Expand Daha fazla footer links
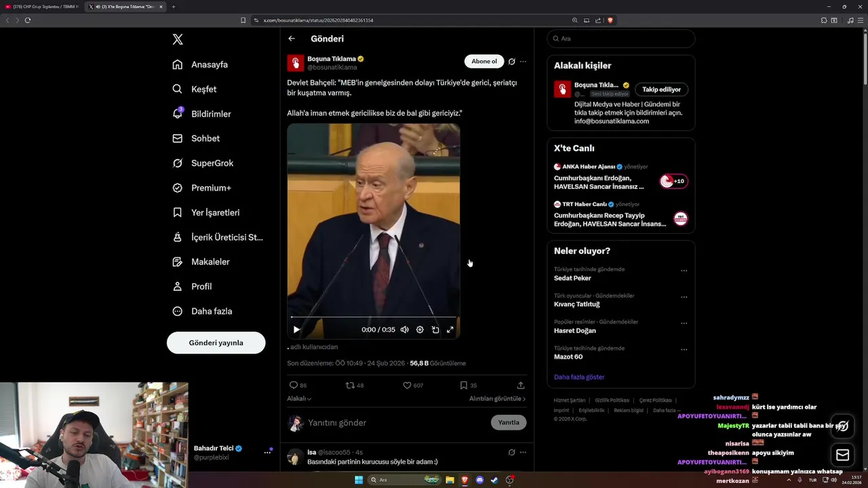Viewport: 868px width, 488px height. pos(666,410)
